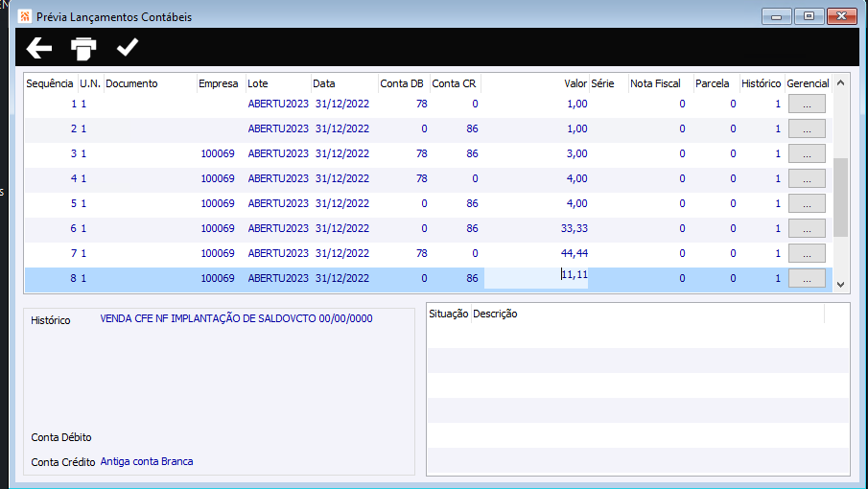Select value 33,33 in sequence 6 row
Image resolution: width=868 pixels, height=489 pixels.
coord(575,228)
